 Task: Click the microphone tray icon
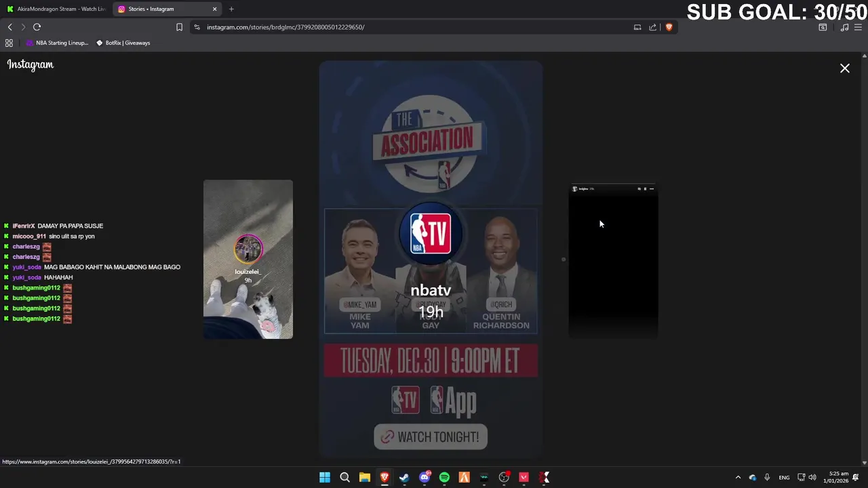[x=767, y=477]
